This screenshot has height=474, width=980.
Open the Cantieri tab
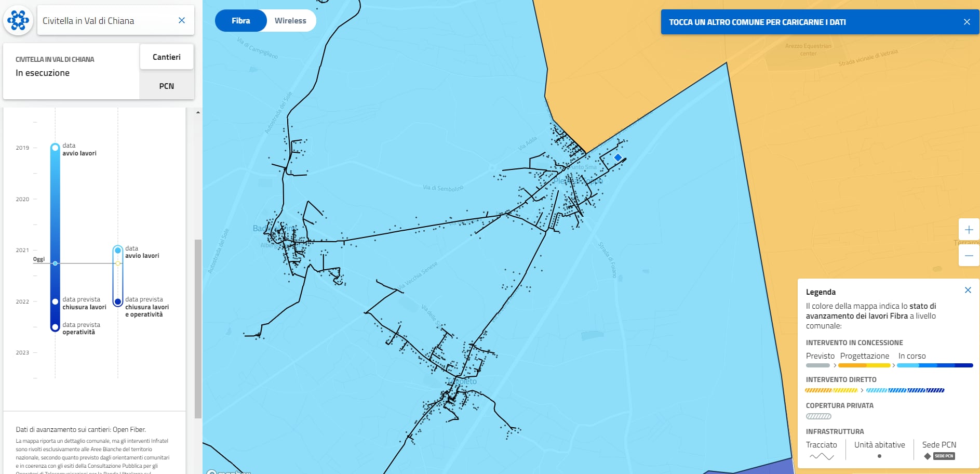point(166,57)
